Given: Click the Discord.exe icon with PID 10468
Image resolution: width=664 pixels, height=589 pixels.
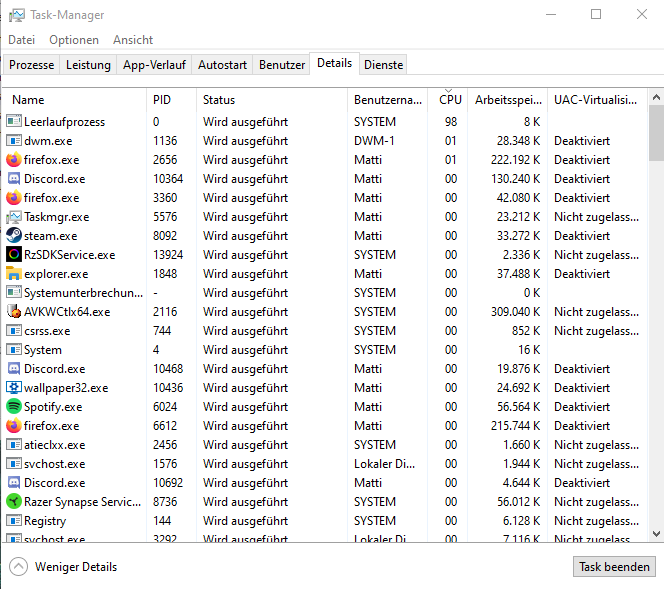Looking at the screenshot, I should 14,369.
